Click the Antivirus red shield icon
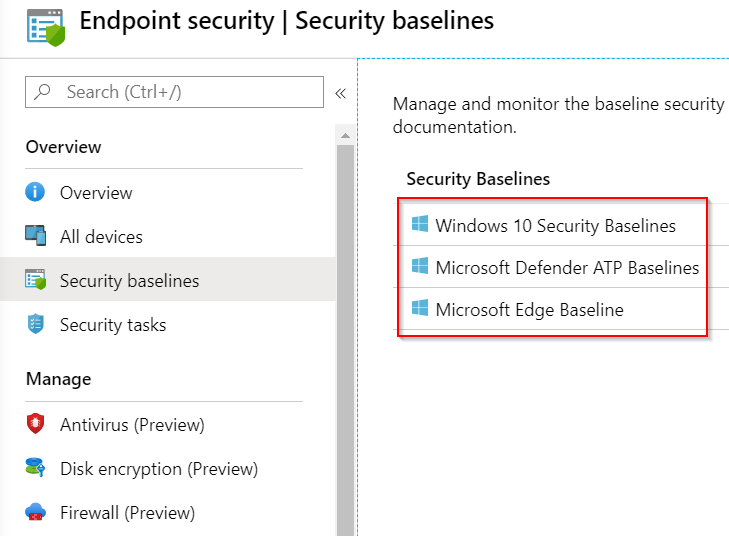The width and height of the screenshot is (729, 536). click(35, 424)
